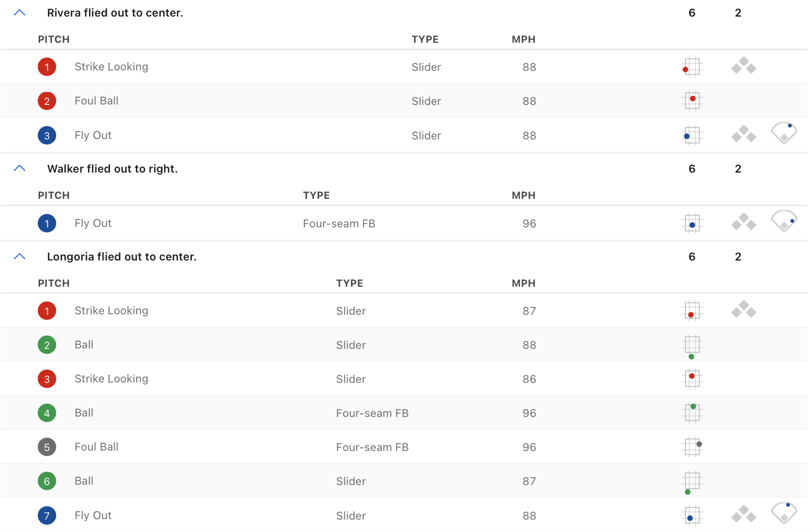812x532 pixels.
Task: Click the "Longoria flied out to center." text
Action: 122,256
